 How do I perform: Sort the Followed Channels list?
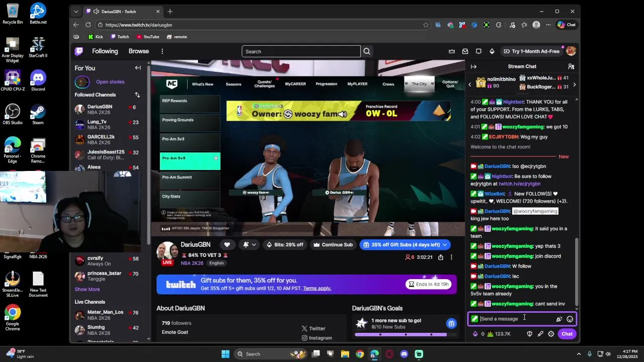tap(137, 95)
